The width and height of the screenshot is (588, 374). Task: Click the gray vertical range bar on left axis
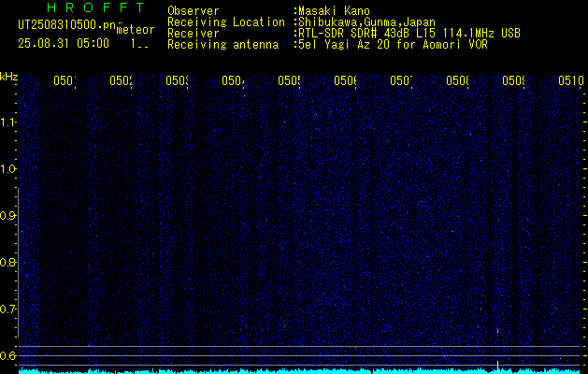[18, 263]
